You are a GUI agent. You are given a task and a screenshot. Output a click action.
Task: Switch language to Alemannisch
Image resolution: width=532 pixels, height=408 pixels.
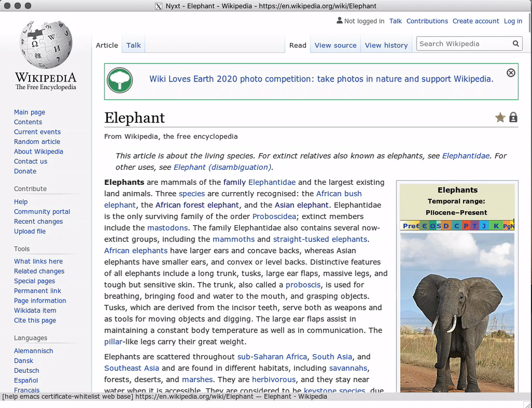coord(34,351)
